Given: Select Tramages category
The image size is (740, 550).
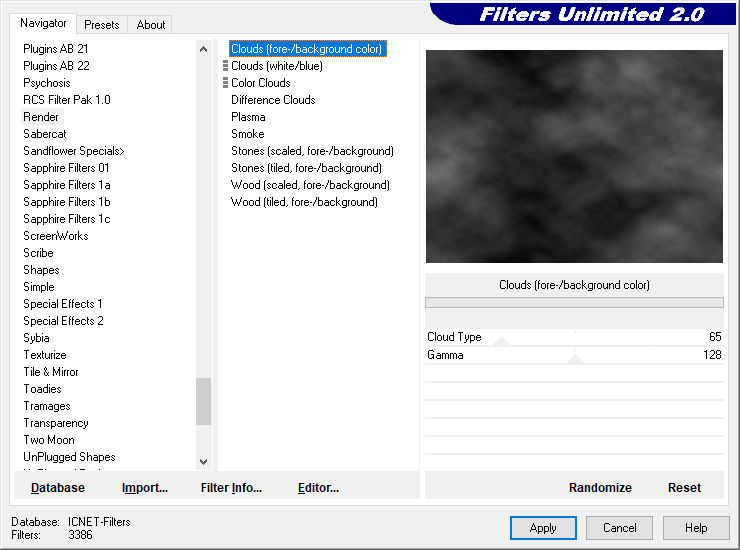Looking at the screenshot, I should pos(47,406).
